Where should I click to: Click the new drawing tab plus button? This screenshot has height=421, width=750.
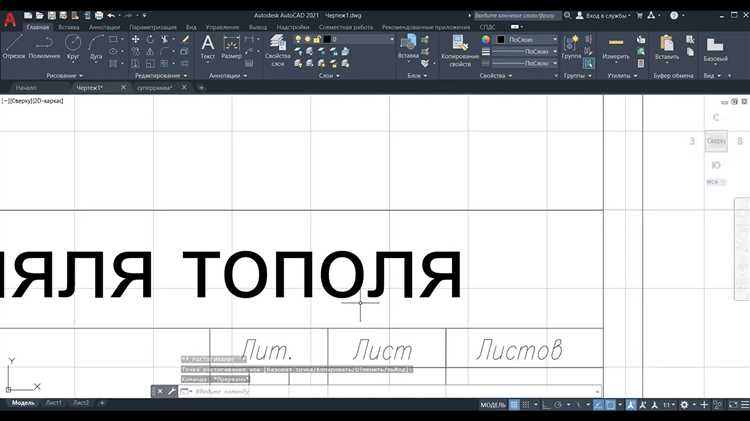pos(201,88)
